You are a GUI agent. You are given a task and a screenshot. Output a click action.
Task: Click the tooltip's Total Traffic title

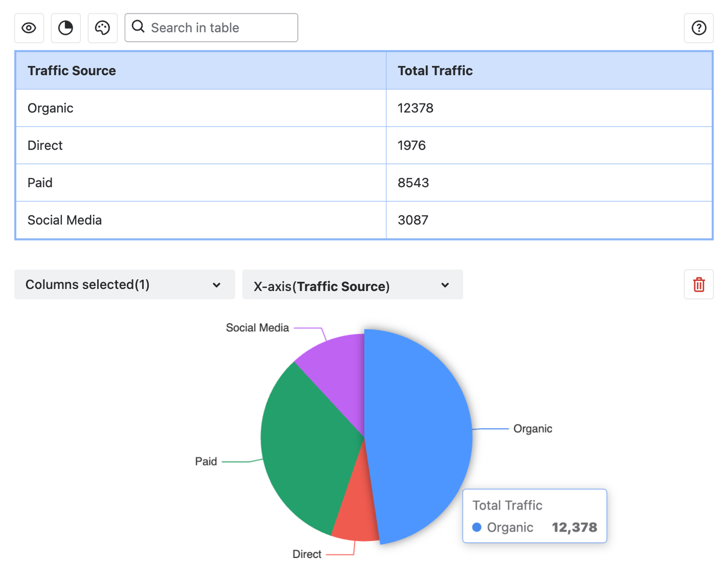[507, 505]
